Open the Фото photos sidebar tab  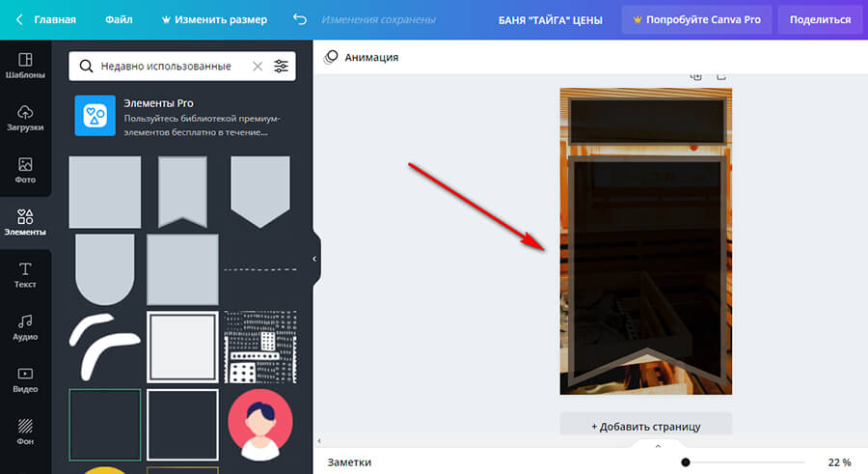click(x=25, y=170)
